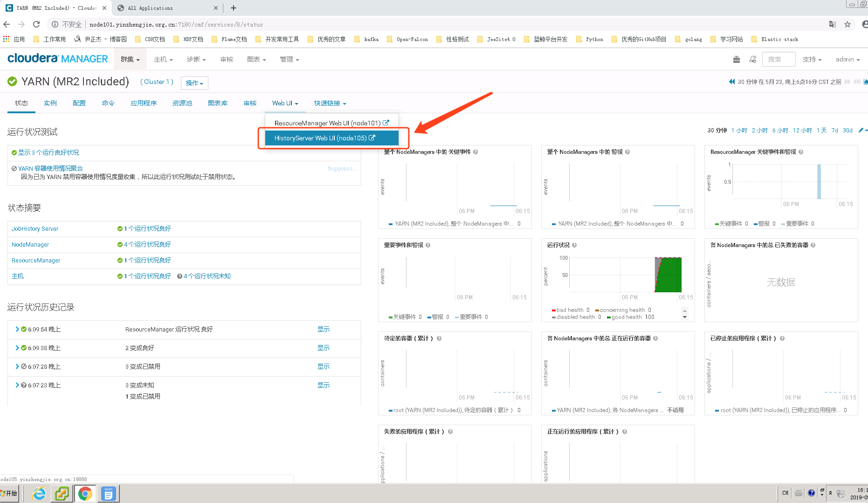Viewport: 868px width, 503px height.
Task: Switch to the 图表库 chart library tab
Action: [218, 103]
